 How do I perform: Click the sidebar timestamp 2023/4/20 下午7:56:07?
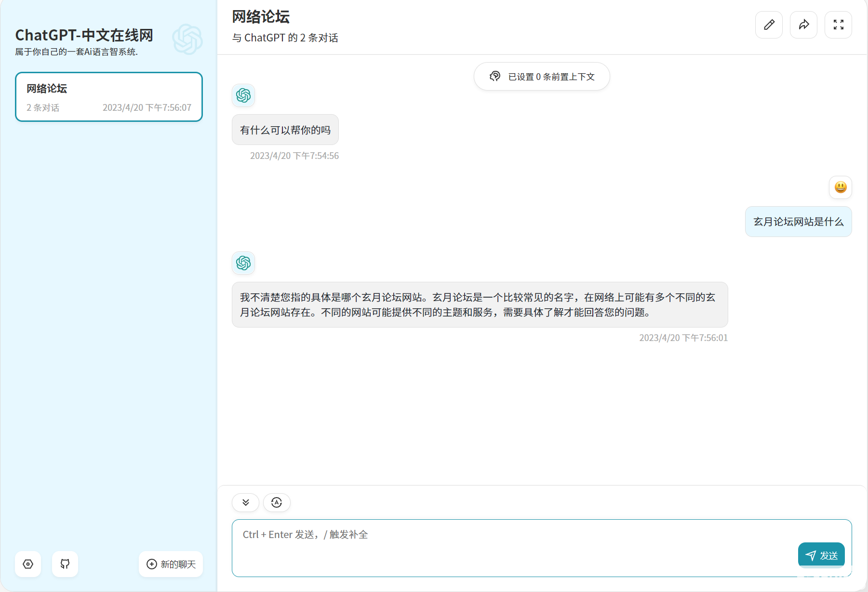147,107
